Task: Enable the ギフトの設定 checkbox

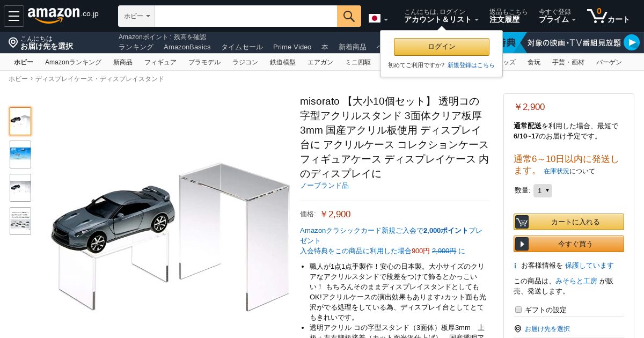Action: point(518,310)
